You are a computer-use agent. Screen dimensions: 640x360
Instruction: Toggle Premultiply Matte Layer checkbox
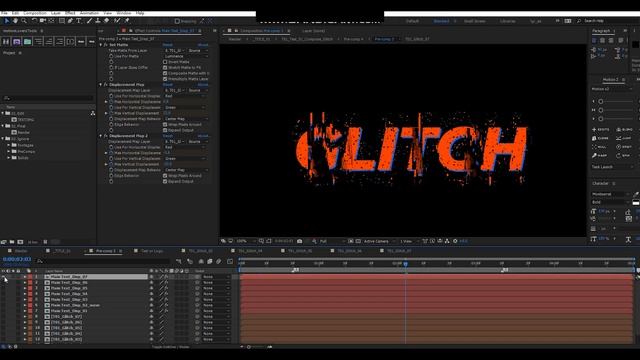tap(165, 79)
